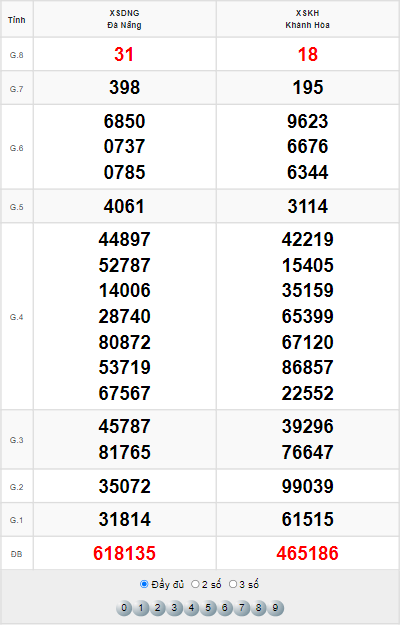Click the number 0 ball filter
Screen dimensions: 400x627
click(x=124, y=608)
